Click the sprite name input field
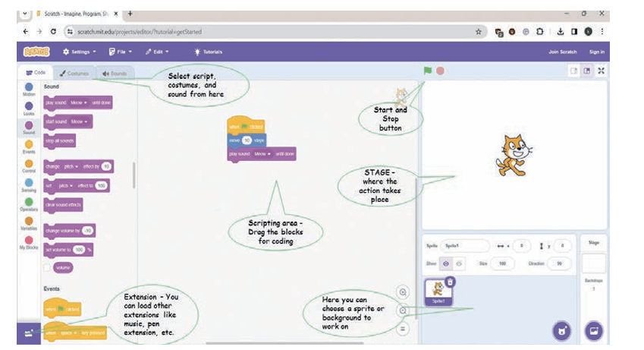The height and width of the screenshot is (350, 644). click(465, 246)
